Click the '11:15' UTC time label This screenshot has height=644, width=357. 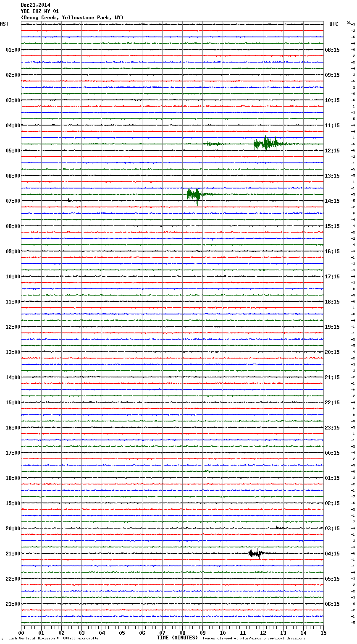pos(332,126)
